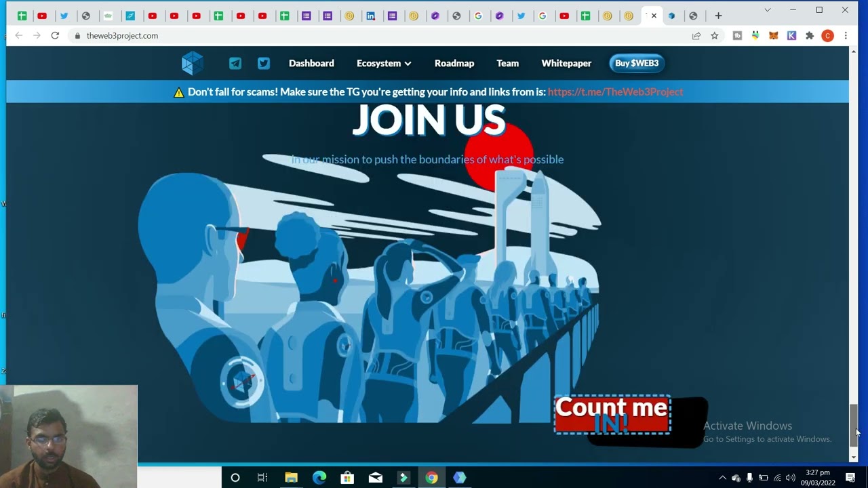Open the Whitepaper link
868x488 pixels.
[x=566, y=63]
